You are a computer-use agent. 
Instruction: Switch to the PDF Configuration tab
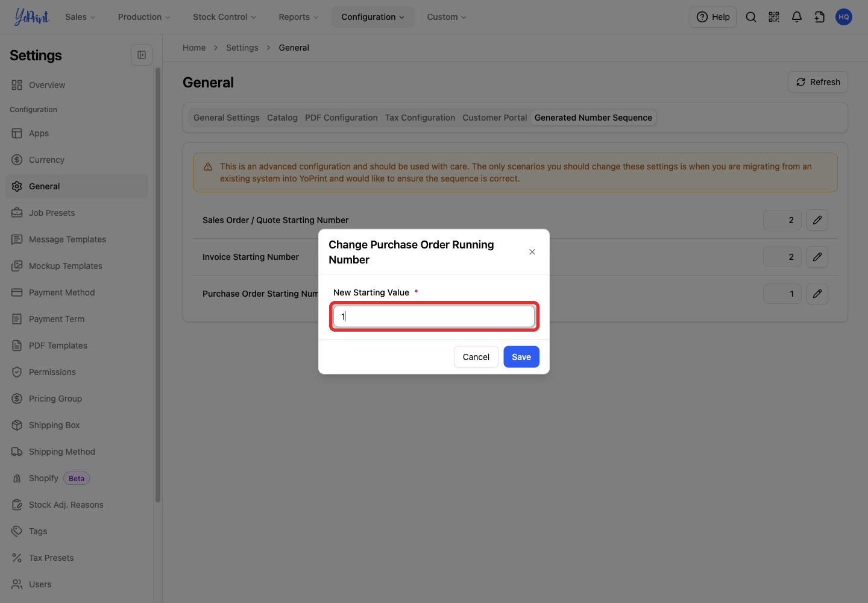pos(341,118)
